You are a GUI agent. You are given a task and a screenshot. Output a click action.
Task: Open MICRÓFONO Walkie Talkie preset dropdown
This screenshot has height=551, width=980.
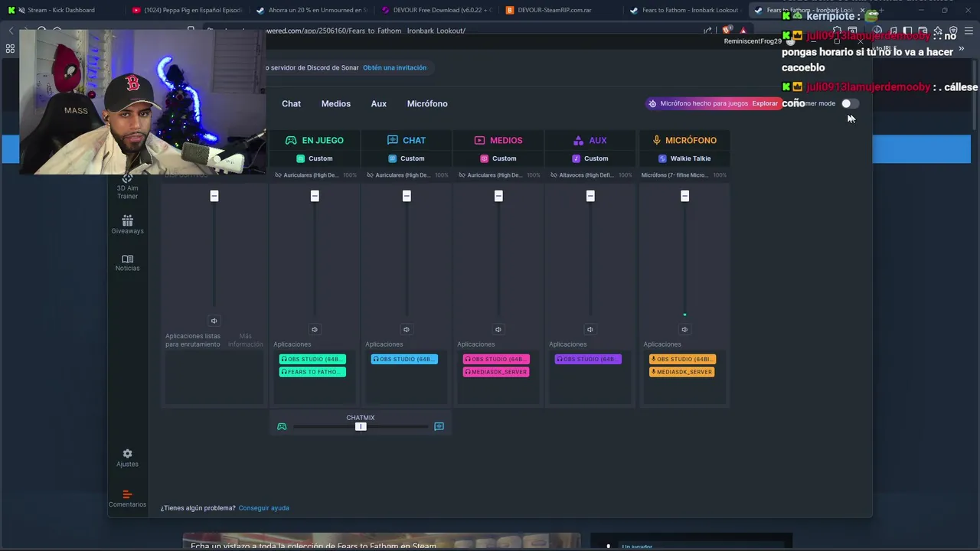[x=684, y=158]
